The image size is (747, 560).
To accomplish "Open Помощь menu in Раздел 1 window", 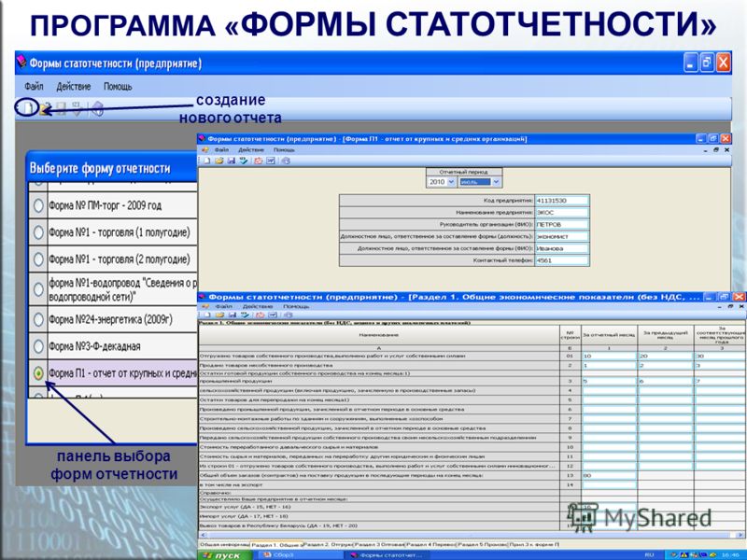I will pos(296,306).
